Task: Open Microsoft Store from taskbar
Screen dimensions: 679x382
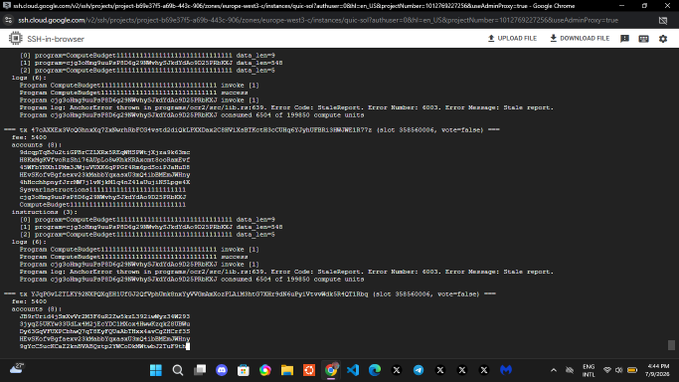Action: 243,370
